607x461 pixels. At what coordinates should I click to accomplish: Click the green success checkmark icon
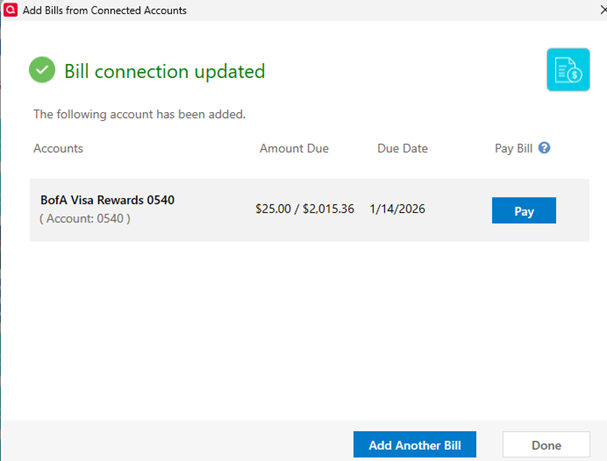pyautogui.click(x=42, y=70)
